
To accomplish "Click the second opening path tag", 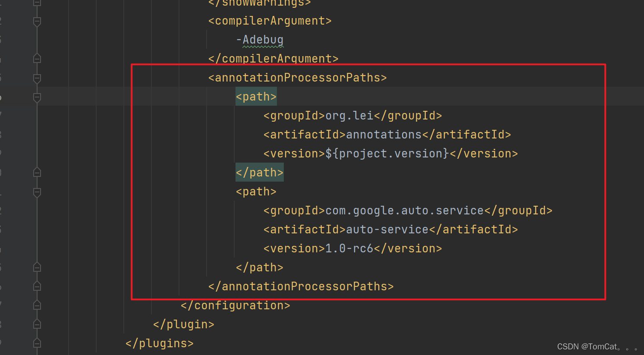I will pos(256,192).
